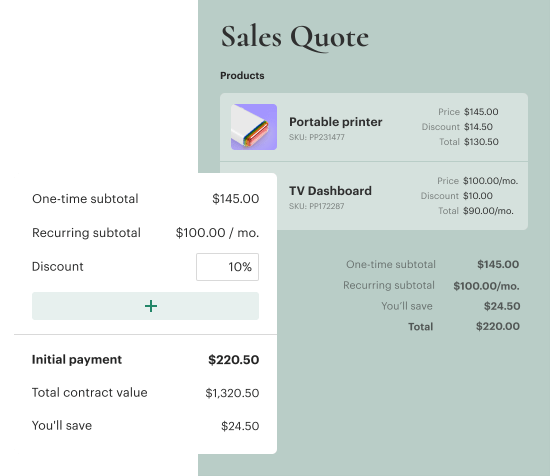Click the Total contract value $1,320.50
Viewport: 550px width, 476px height.
pyautogui.click(x=232, y=393)
